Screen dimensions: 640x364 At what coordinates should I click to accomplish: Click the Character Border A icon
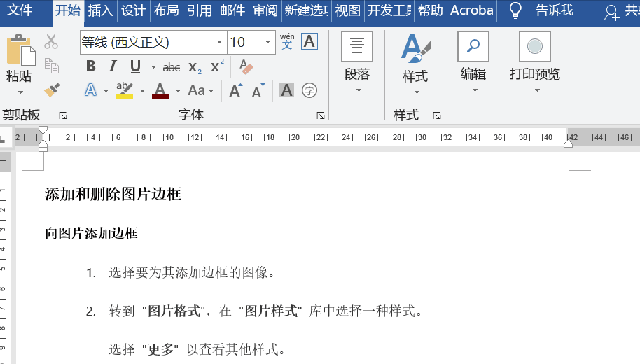coord(309,41)
